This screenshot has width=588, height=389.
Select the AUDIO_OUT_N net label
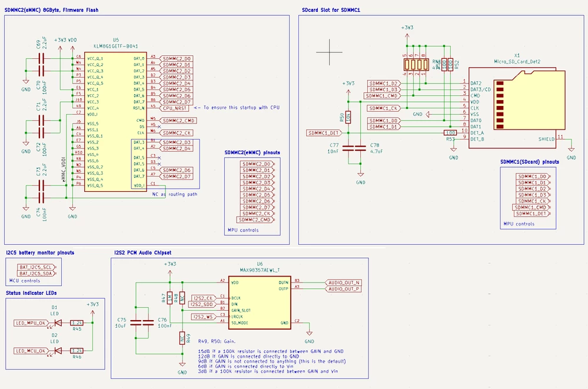(x=344, y=282)
